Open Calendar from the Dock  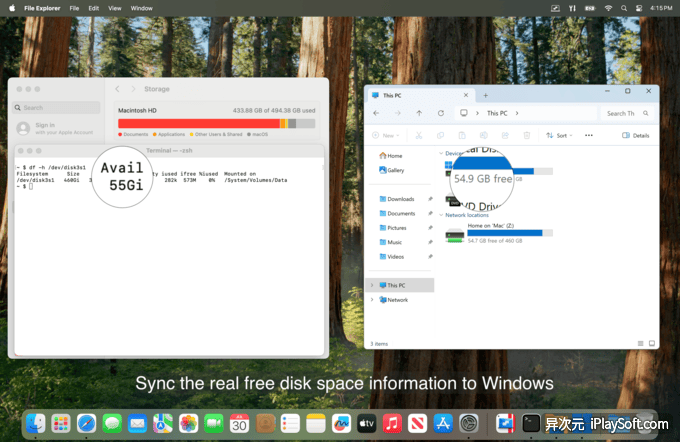(x=239, y=423)
